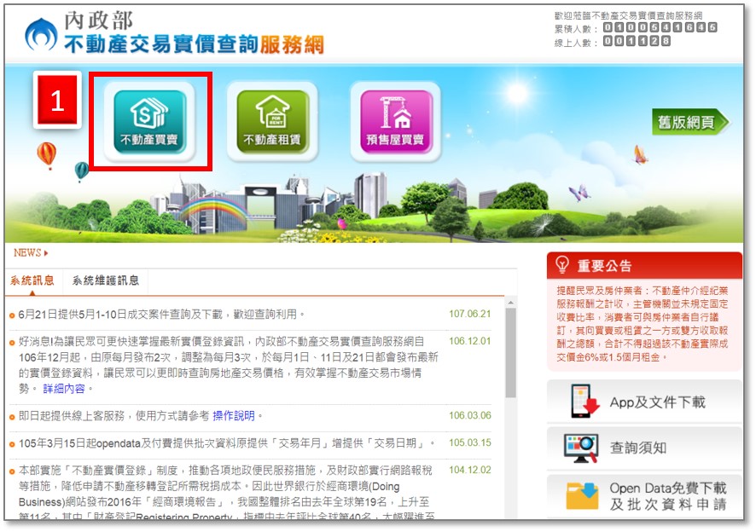
Task: Open the 詳細內容 link in news
Action: (64, 389)
